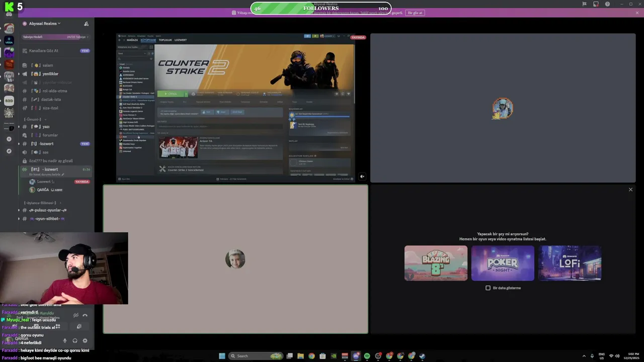The height and width of the screenshot is (362, 644).
Task: Open the Counter-Strike 2 stream tile
Action: (x=235, y=108)
